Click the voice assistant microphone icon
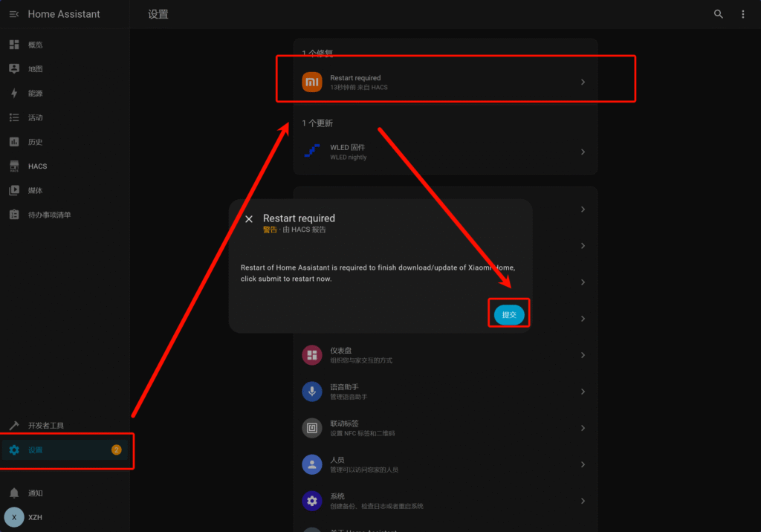The width and height of the screenshot is (761, 532). pyautogui.click(x=312, y=392)
